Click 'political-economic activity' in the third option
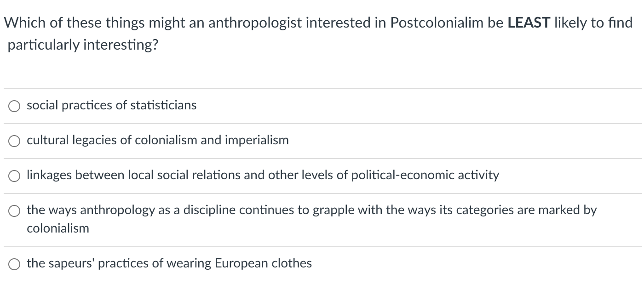The height and width of the screenshot is (284, 644). pos(425,175)
